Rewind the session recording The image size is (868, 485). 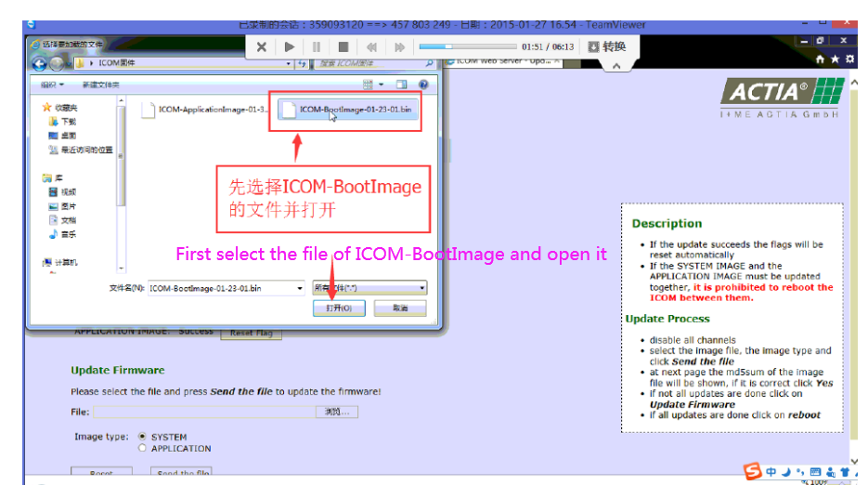371,47
